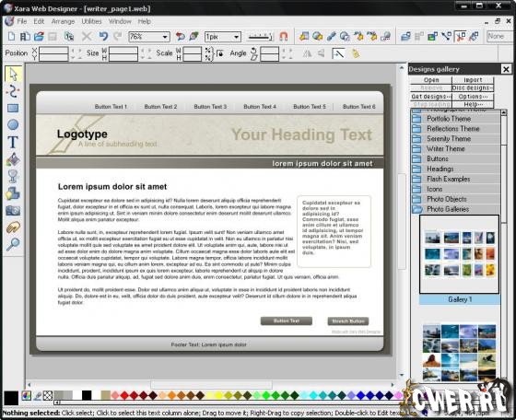The image size is (516, 420).
Task: Select the Rectangle tool
Action: [13, 108]
